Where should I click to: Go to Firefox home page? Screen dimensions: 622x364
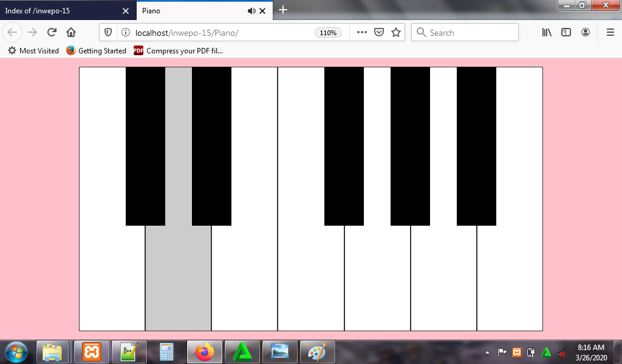click(x=71, y=32)
